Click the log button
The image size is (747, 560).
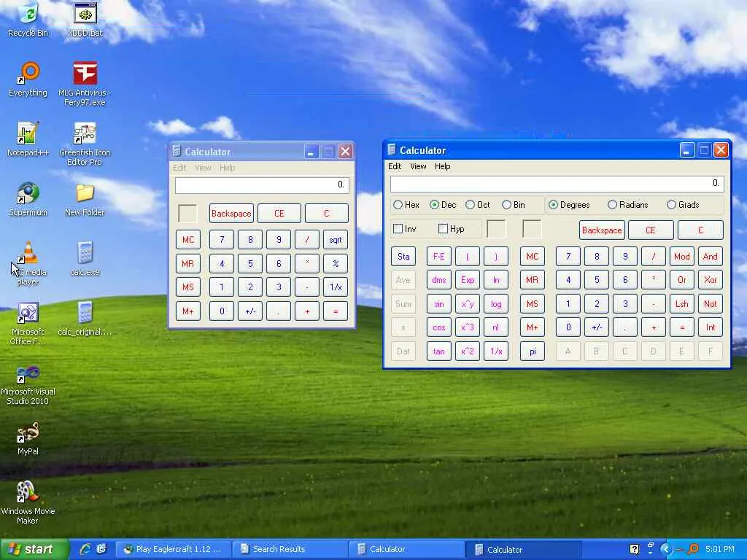[x=496, y=304]
